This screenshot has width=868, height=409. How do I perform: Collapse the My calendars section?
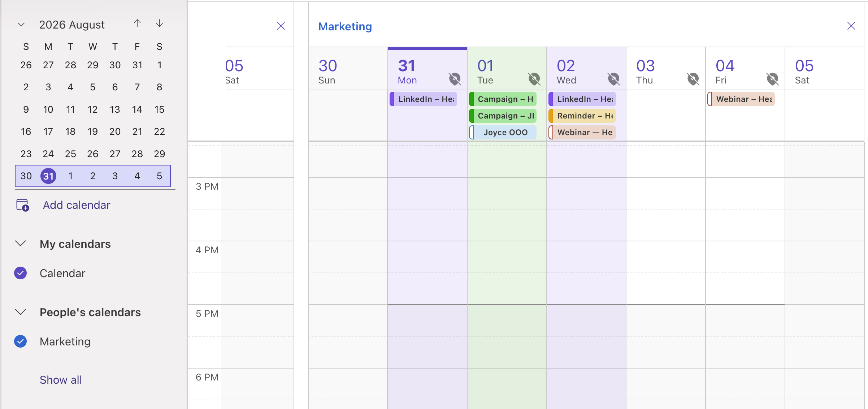pos(21,244)
